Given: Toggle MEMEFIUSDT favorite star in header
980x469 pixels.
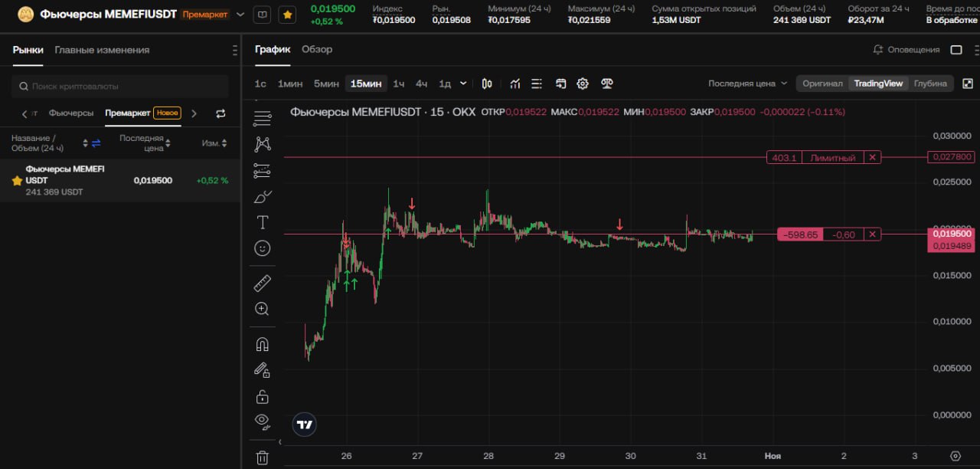Looking at the screenshot, I should [287, 14].
